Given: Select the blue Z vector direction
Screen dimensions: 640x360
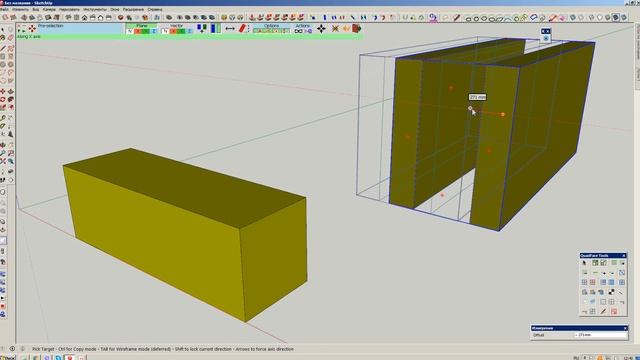Looking at the screenshot, I should 189,31.
